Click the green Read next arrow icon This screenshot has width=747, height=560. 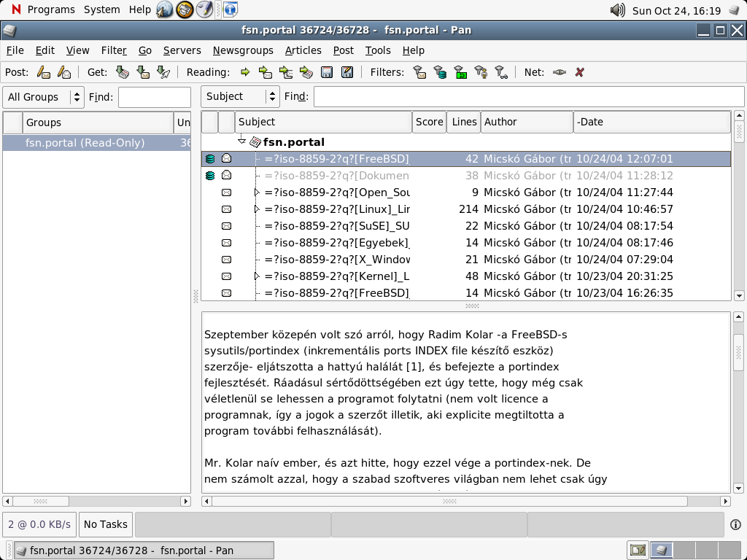click(245, 72)
